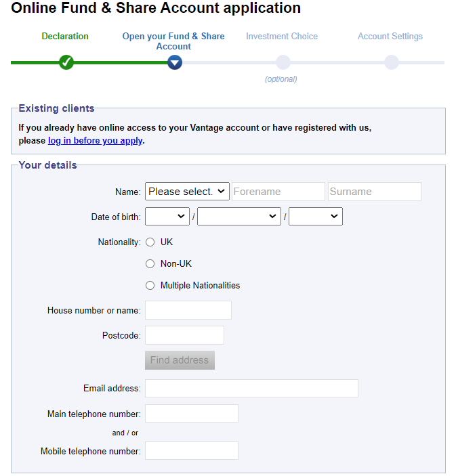Image resolution: width=456 pixels, height=476 pixels.
Task: Select the Account Settings step label
Action: [x=390, y=36]
